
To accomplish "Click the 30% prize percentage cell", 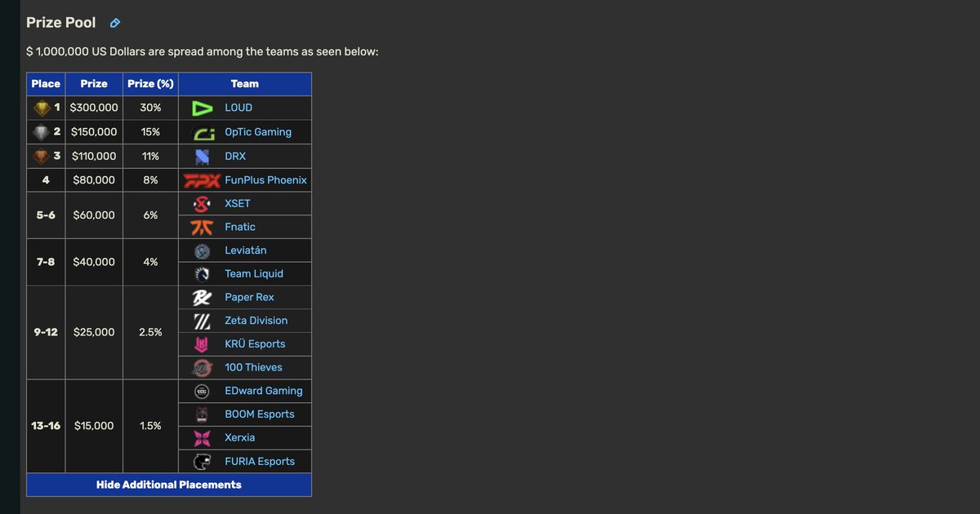I will (150, 108).
